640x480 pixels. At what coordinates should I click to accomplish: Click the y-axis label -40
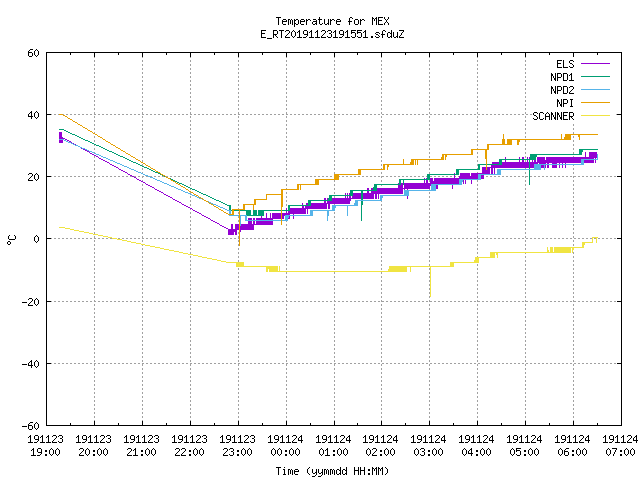31,364
